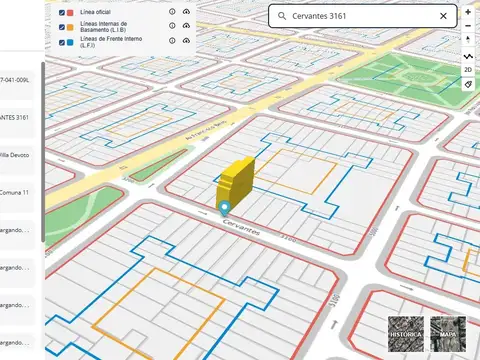Click the orange L.I.B color swatch
Viewport: 480px width, 360px height.
[x=70, y=27]
